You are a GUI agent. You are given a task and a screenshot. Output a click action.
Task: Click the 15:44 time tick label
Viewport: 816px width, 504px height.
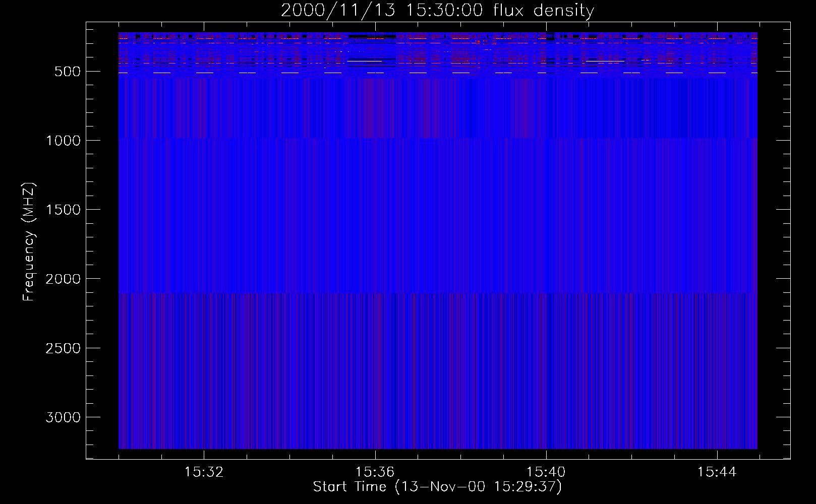(717, 472)
